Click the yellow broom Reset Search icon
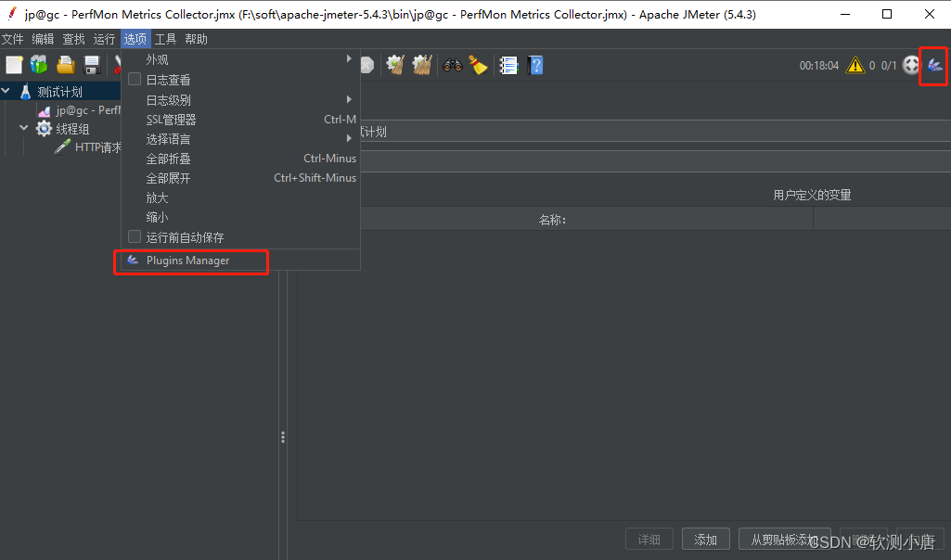This screenshot has width=951, height=560. click(479, 65)
